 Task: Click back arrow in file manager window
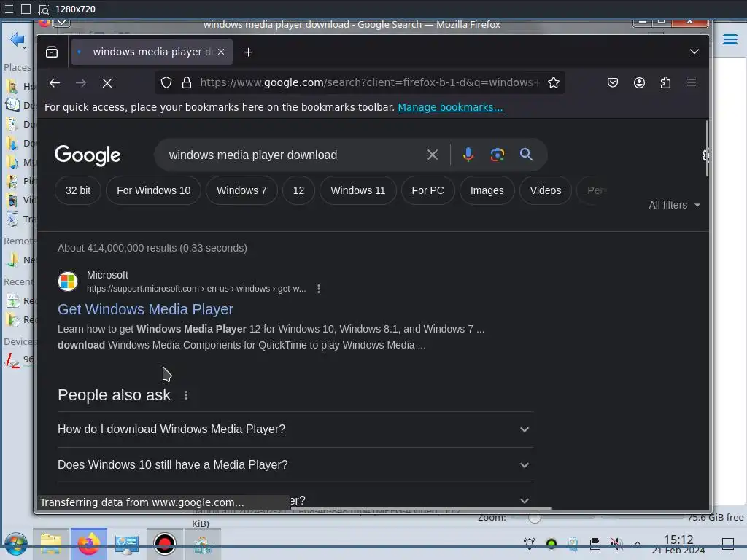18,39
